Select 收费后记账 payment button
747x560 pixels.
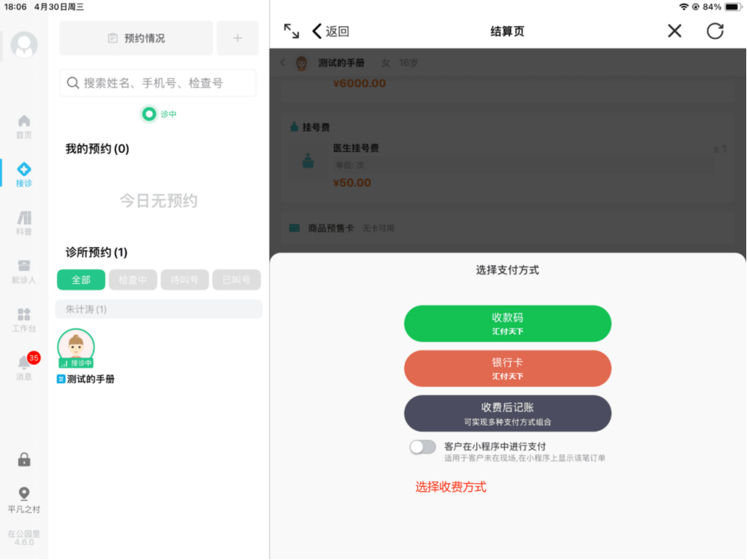(507, 413)
